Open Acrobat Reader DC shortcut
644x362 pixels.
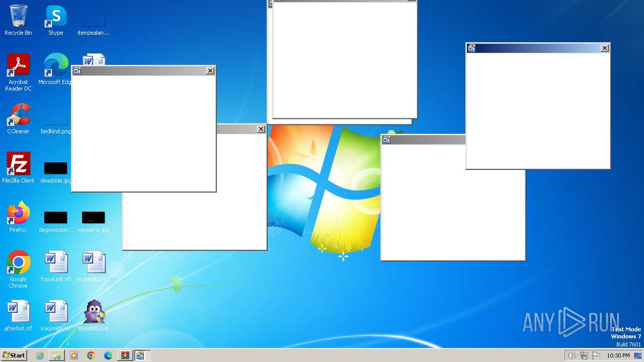(18, 72)
